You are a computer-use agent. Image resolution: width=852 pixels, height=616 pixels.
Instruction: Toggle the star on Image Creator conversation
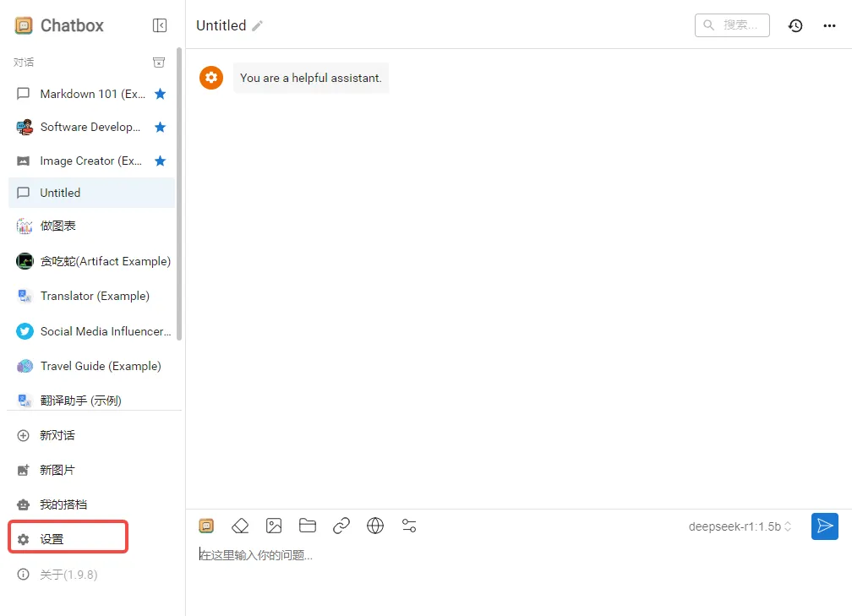160,161
